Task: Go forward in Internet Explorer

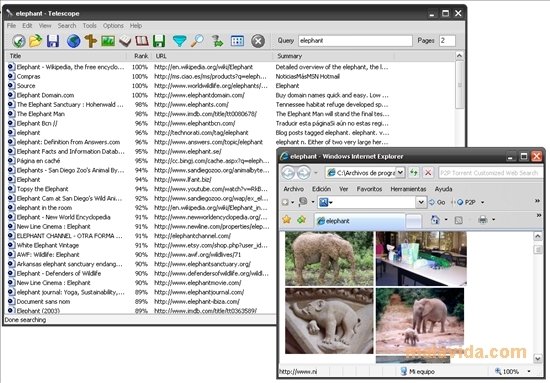Action: point(303,173)
